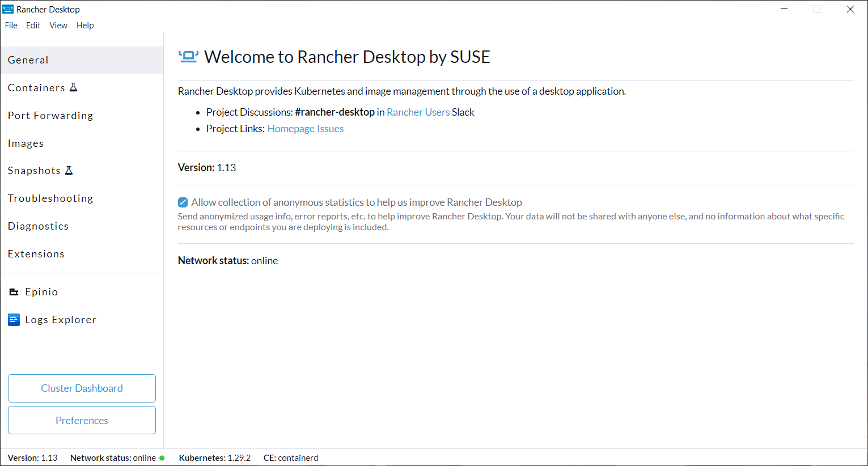Click the #rancher-desktop channel text
Screen dimensions: 868x466
pyautogui.click(x=335, y=112)
